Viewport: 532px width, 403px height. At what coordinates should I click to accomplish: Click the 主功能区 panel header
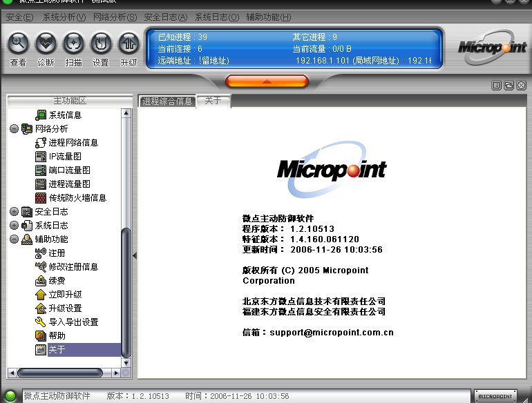point(70,101)
